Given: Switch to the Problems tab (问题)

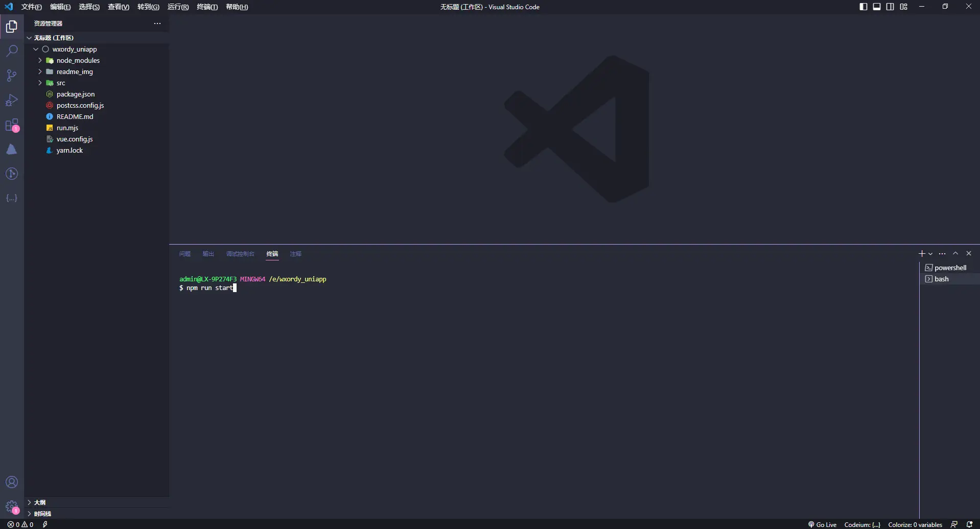Looking at the screenshot, I should coord(185,254).
